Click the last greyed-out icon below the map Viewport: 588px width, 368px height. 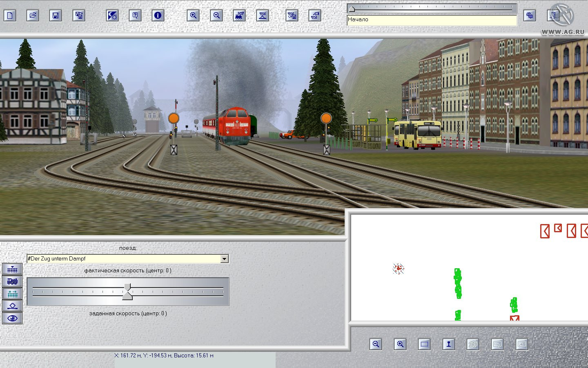pos(522,344)
